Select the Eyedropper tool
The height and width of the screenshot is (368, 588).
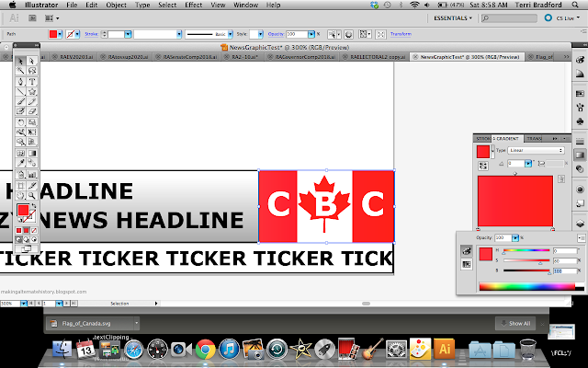[20, 163]
